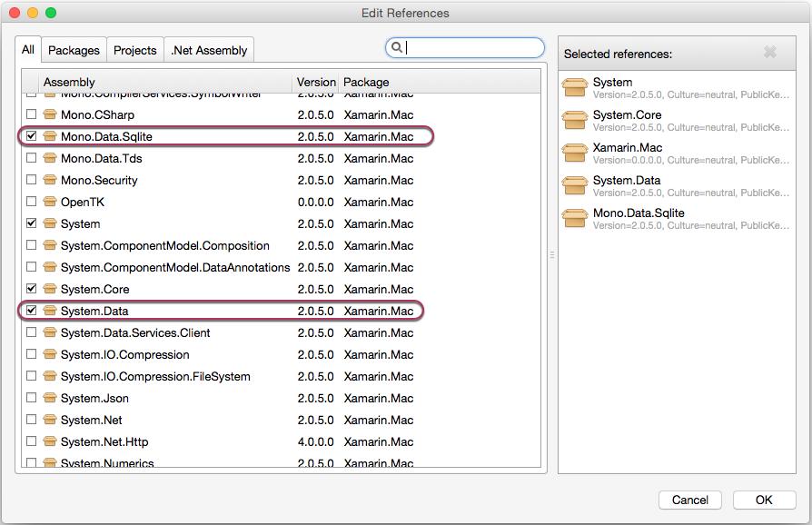Click the System.IO.Compression package icon
This screenshot has height=525, width=812.
50,354
